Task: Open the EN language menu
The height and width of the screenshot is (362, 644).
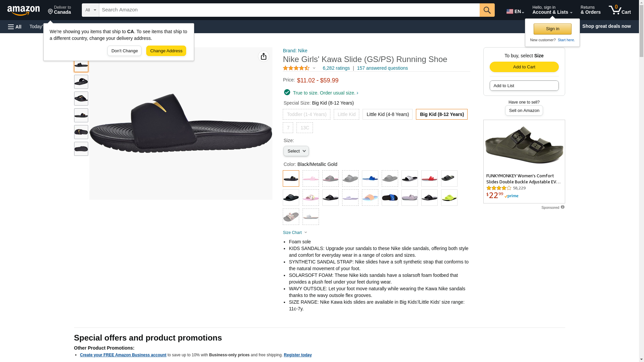Action: point(515,11)
